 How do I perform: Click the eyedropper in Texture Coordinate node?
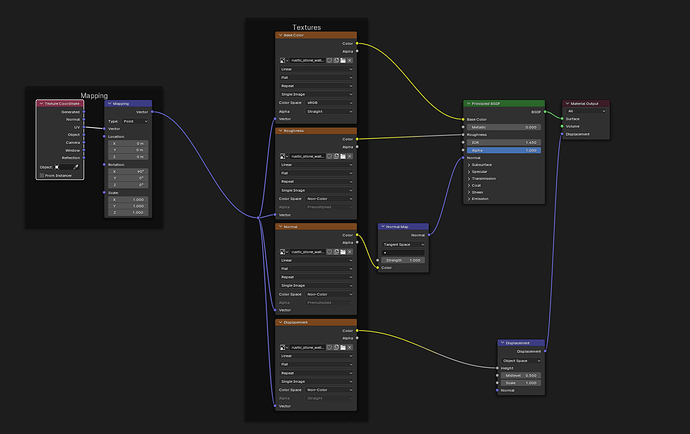click(76, 167)
